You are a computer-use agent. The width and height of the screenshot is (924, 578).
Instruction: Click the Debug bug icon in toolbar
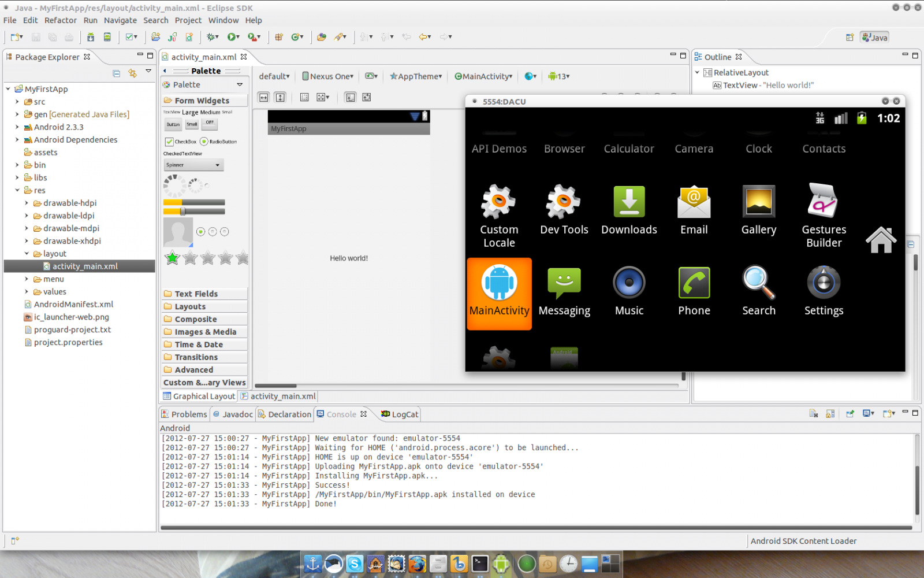point(212,37)
